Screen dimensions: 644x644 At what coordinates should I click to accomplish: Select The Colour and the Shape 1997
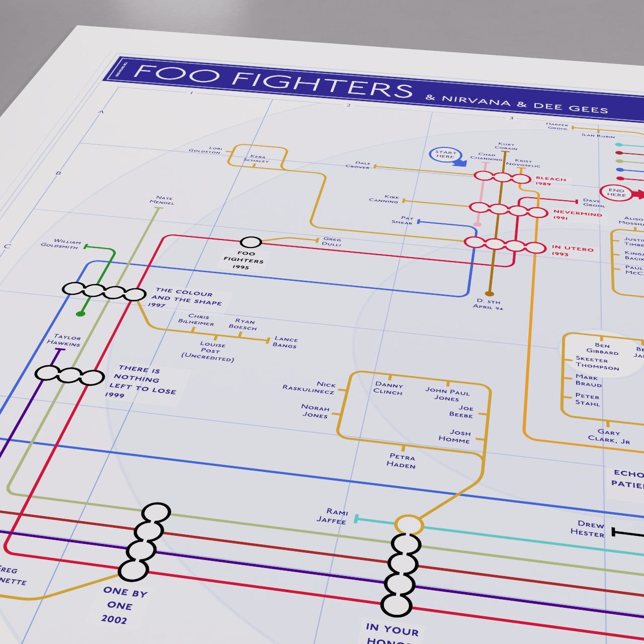pos(185,297)
